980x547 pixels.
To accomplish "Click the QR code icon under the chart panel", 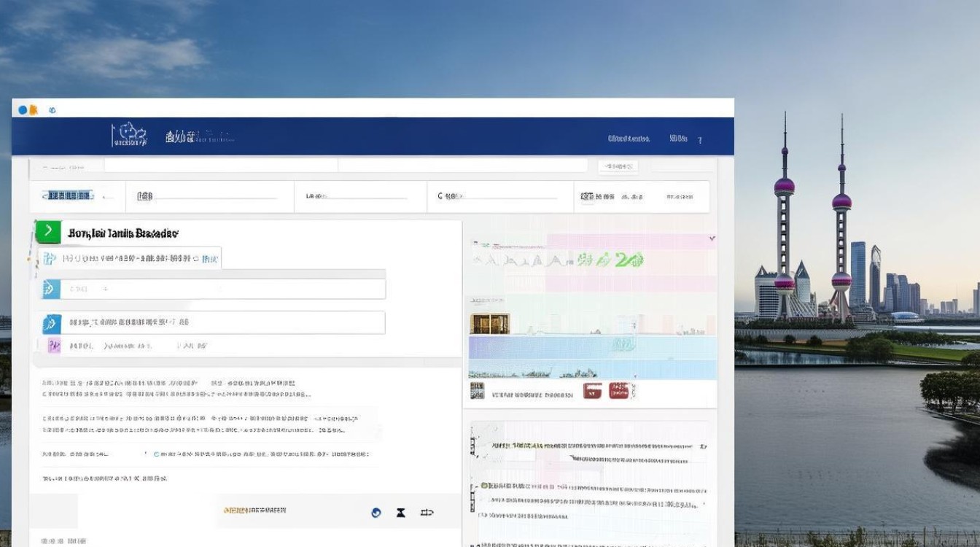I will [478, 391].
